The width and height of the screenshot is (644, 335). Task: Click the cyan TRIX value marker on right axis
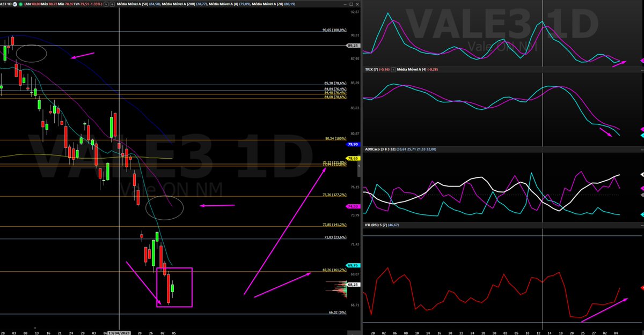[x=642, y=135]
